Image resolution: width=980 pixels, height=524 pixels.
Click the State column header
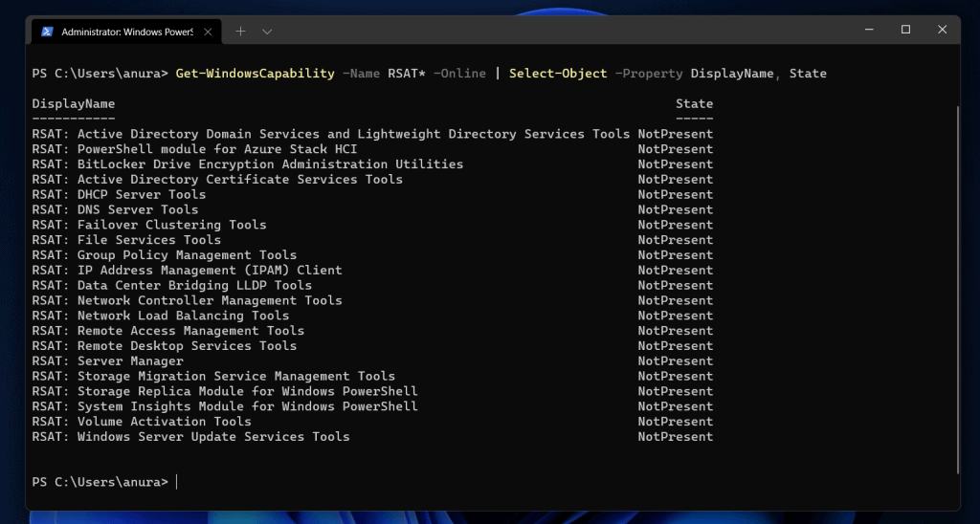click(x=694, y=103)
